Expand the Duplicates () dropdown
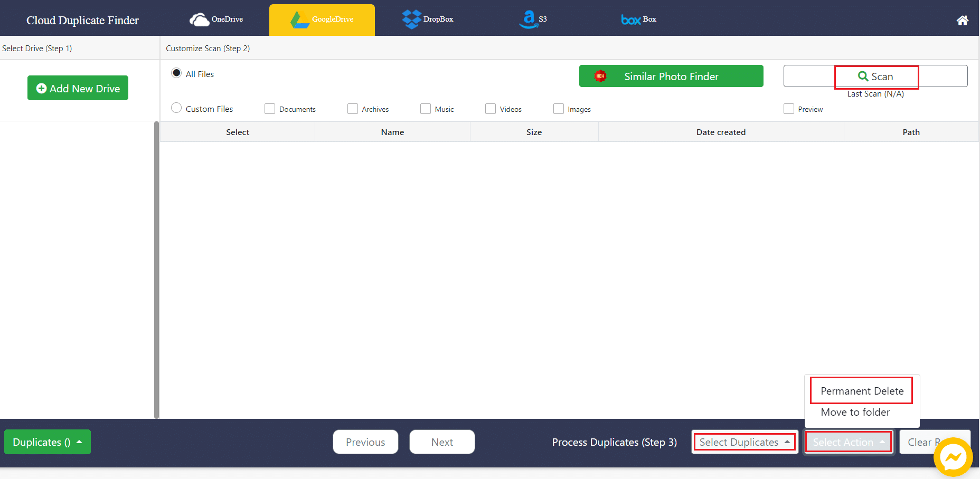 48,442
